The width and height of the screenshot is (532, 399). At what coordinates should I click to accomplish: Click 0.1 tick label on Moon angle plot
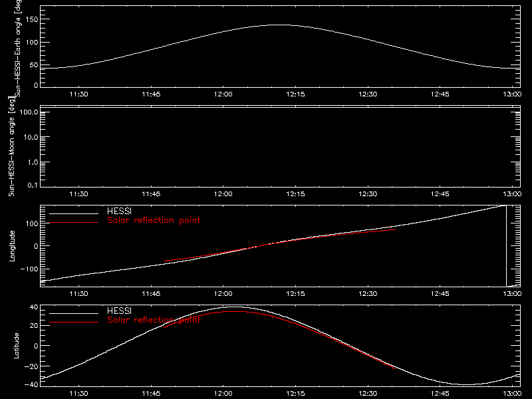point(33,186)
